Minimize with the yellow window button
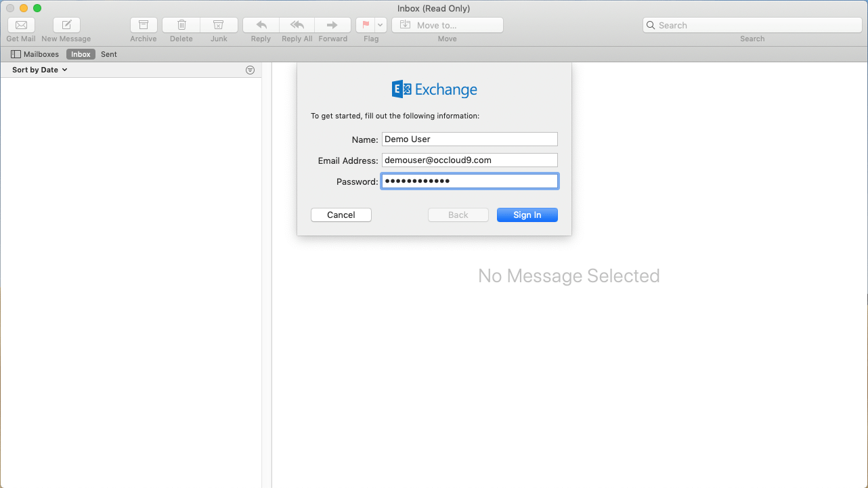The width and height of the screenshot is (868, 488). pos(24,8)
